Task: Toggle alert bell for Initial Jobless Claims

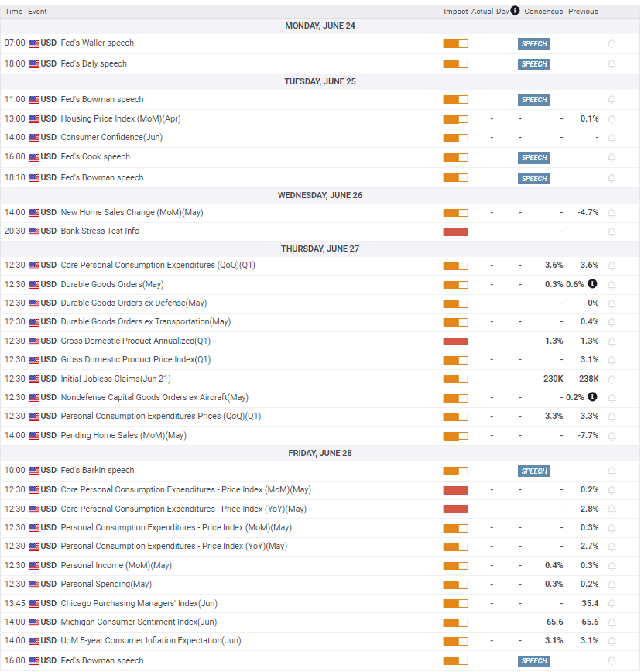Action: (x=612, y=379)
